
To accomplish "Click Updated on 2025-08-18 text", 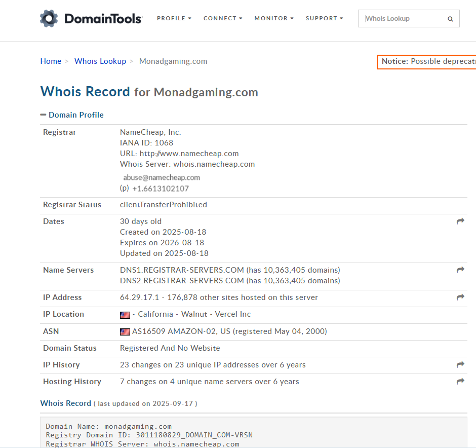I will pos(164,253).
